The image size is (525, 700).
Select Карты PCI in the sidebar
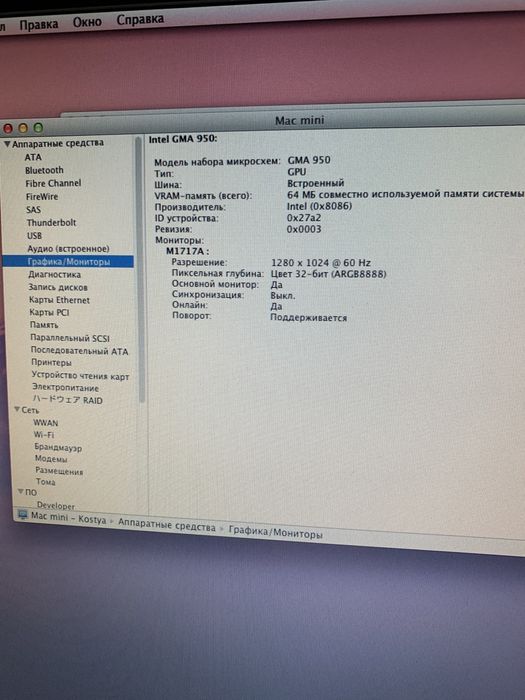(49, 312)
